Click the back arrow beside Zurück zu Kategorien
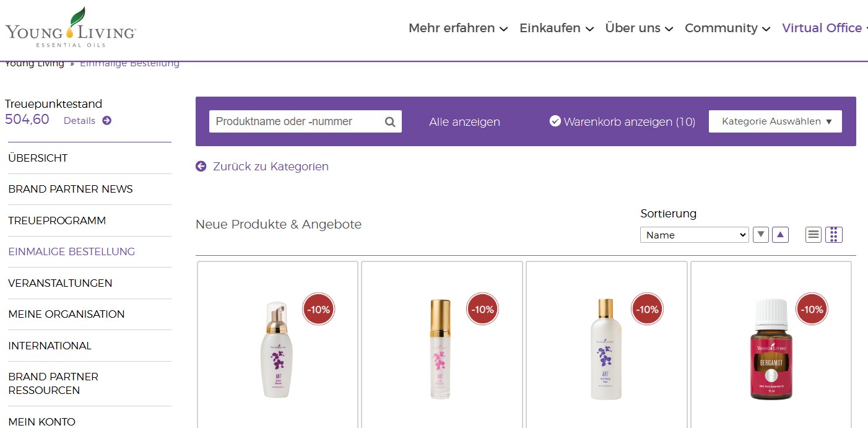The height and width of the screenshot is (428, 868). (x=201, y=166)
